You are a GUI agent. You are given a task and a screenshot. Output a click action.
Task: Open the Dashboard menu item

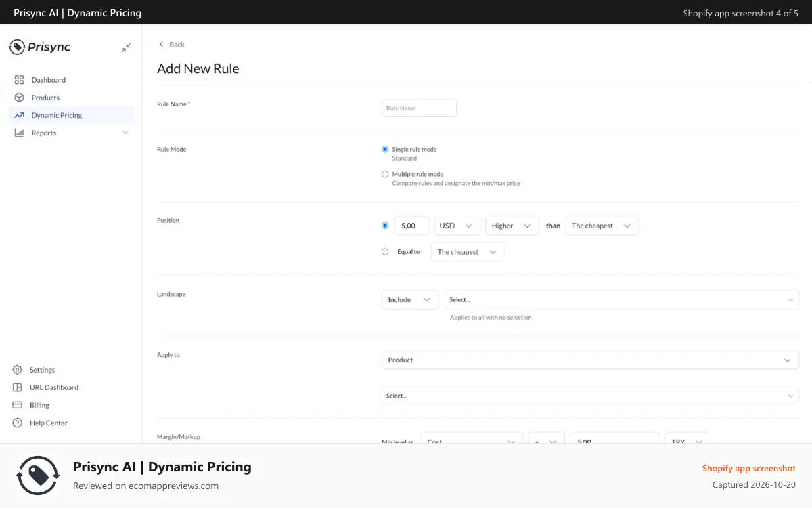tap(72, 80)
